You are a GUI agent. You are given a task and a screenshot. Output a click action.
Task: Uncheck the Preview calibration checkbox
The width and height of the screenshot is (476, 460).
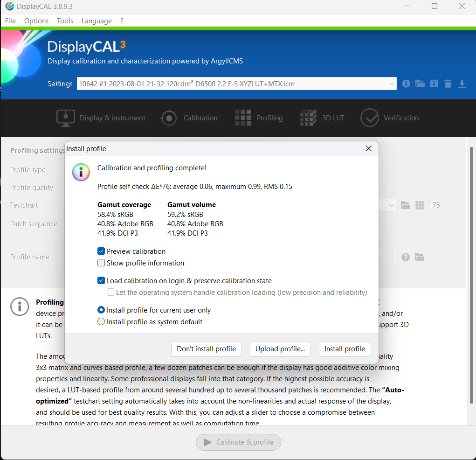[101, 251]
